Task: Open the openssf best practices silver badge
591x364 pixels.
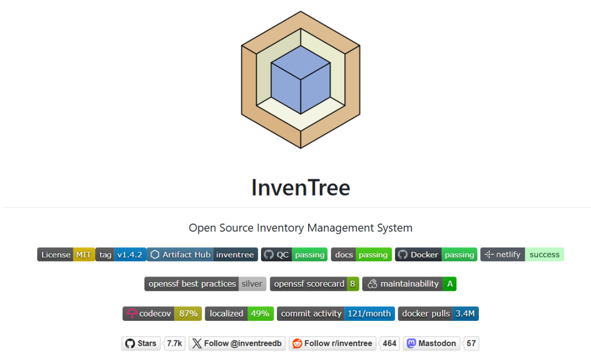Action: [205, 284]
